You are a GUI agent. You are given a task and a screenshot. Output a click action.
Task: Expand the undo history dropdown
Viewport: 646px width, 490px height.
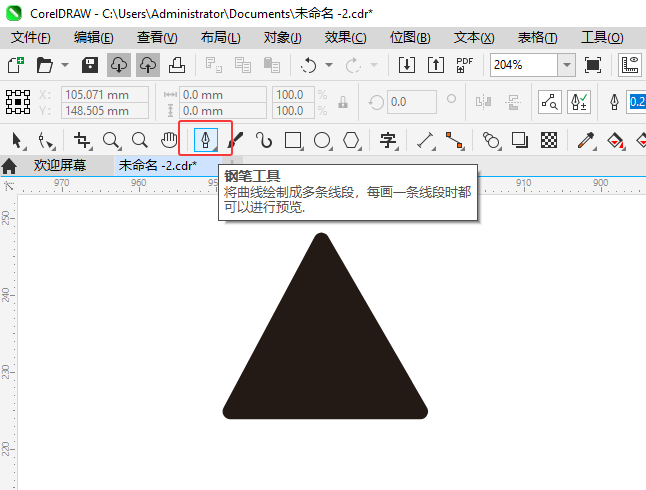coord(329,65)
